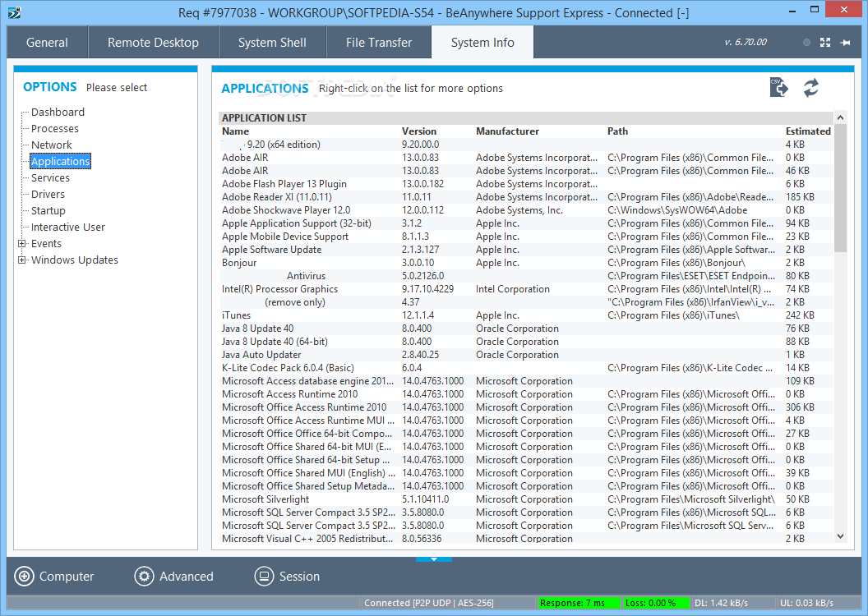Open Dashboard in the options tree
The height and width of the screenshot is (616, 868).
click(x=58, y=113)
